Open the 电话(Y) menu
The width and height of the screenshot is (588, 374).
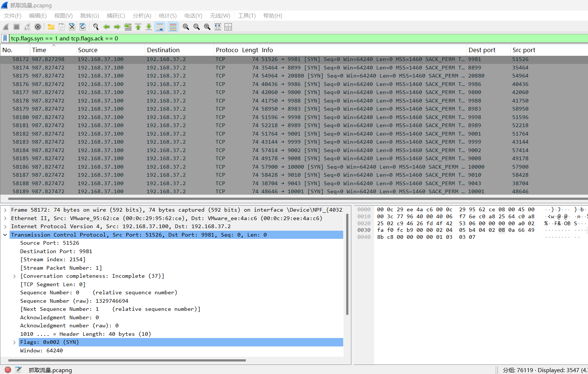coord(193,16)
